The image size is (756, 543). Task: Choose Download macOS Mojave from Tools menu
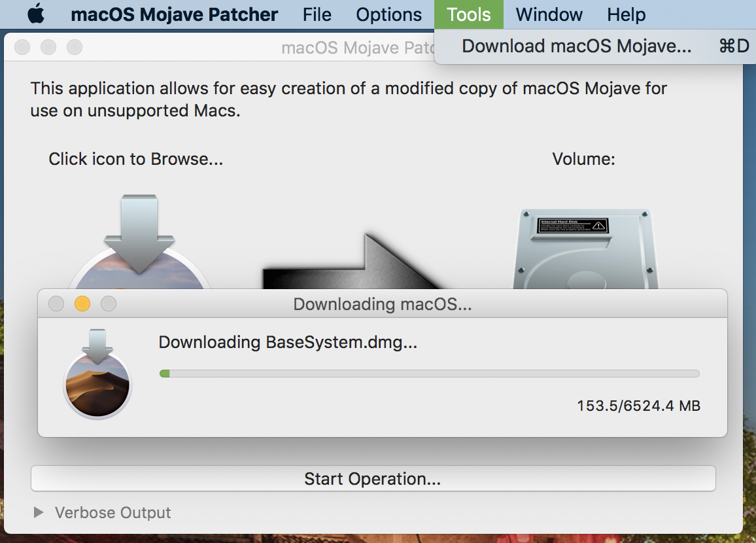tap(595, 46)
